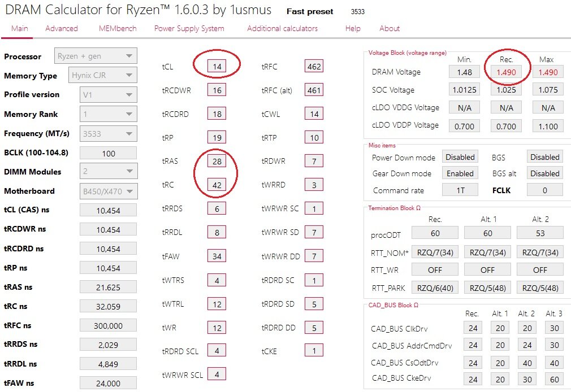Select the tFAW ns value field

(x=108, y=384)
